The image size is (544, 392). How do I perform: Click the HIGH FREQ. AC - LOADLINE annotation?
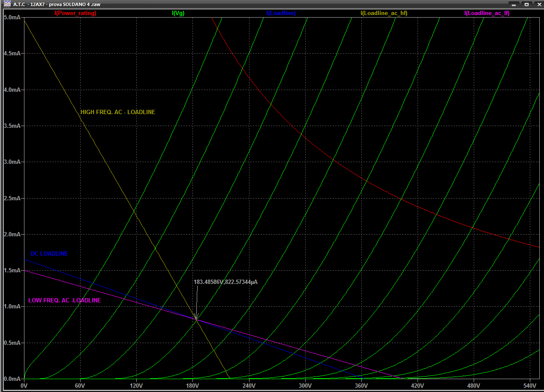[x=118, y=112]
